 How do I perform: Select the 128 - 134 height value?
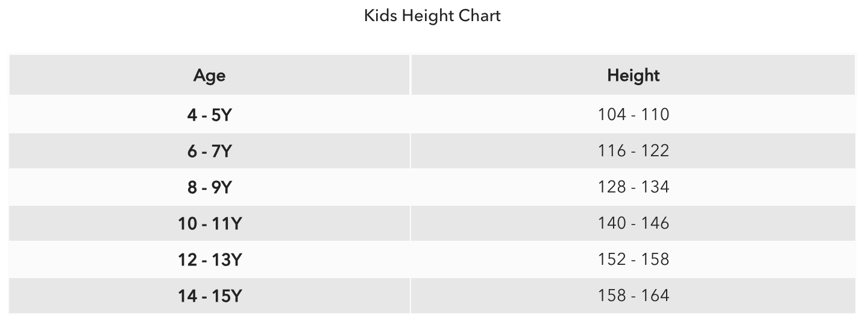point(633,187)
